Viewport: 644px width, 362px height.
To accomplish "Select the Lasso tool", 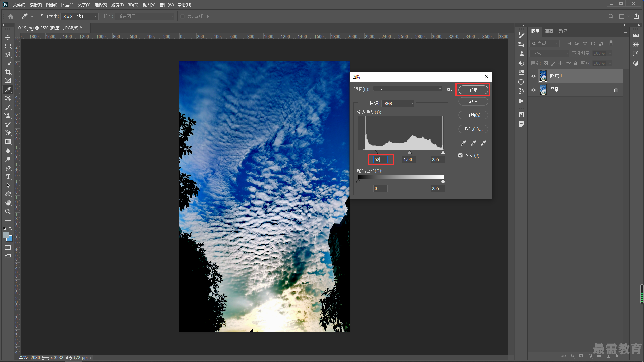I will [8, 55].
